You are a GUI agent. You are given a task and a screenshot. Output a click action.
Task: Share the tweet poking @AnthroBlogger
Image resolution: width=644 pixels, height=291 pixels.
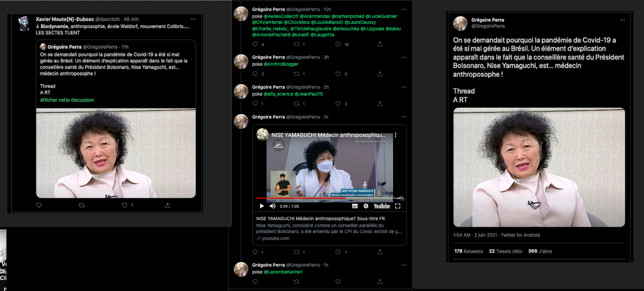coord(380,74)
